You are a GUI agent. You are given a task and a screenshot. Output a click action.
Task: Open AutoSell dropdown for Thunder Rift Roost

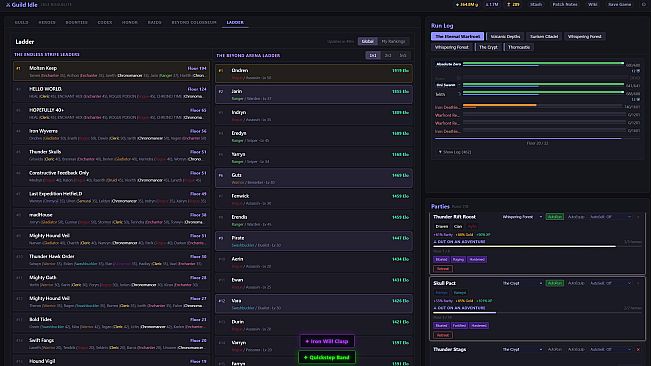pos(610,217)
